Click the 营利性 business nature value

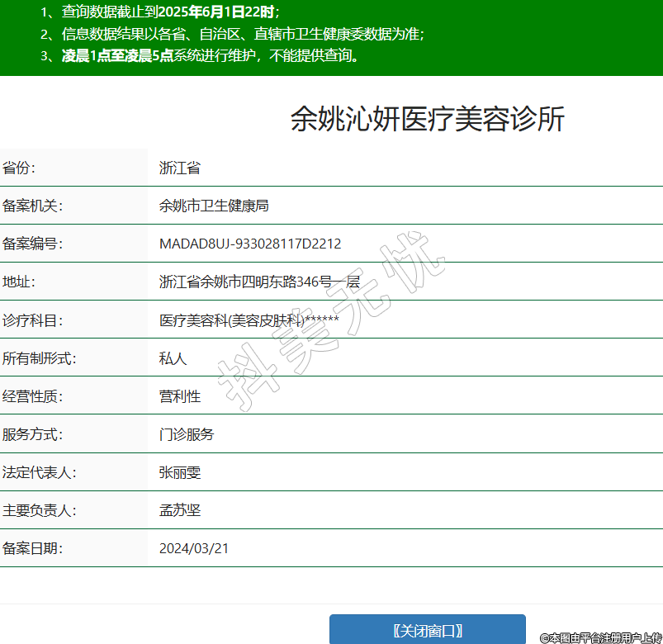180,396
